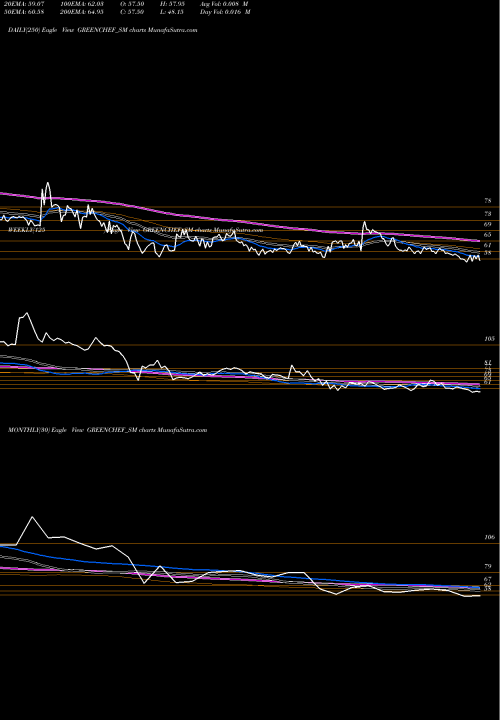Click price level 69 on the daily chart
Screen dimensions: 500x720
pyautogui.click(x=488, y=225)
